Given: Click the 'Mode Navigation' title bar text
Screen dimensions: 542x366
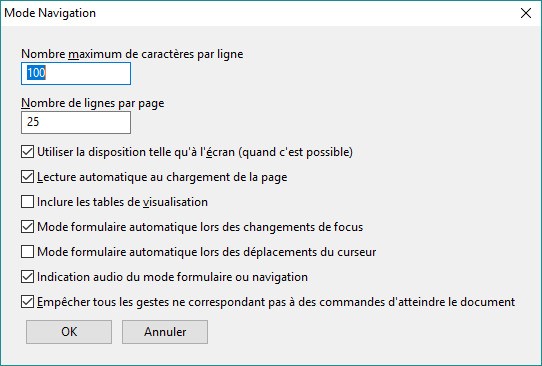Looking at the screenshot, I should (50, 13).
